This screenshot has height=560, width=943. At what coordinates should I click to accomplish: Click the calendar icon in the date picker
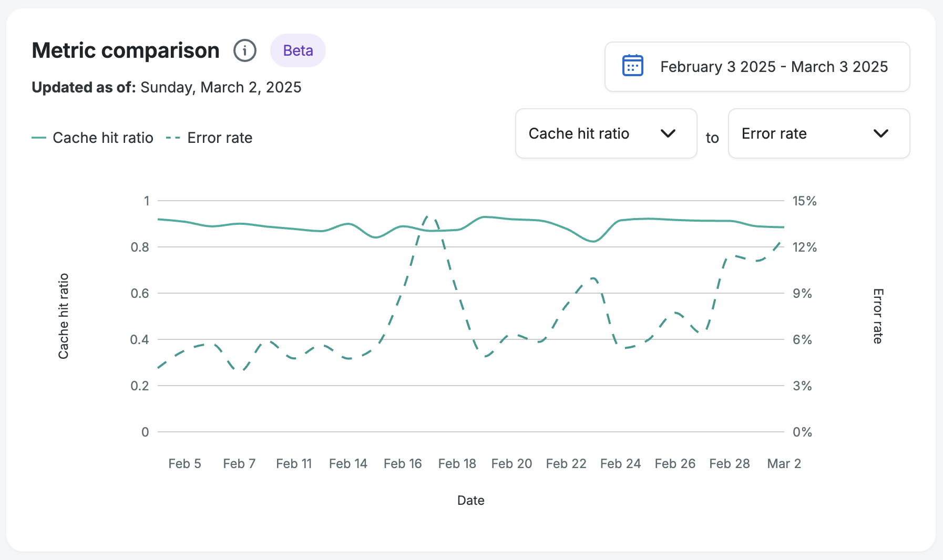tap(632, 65)
